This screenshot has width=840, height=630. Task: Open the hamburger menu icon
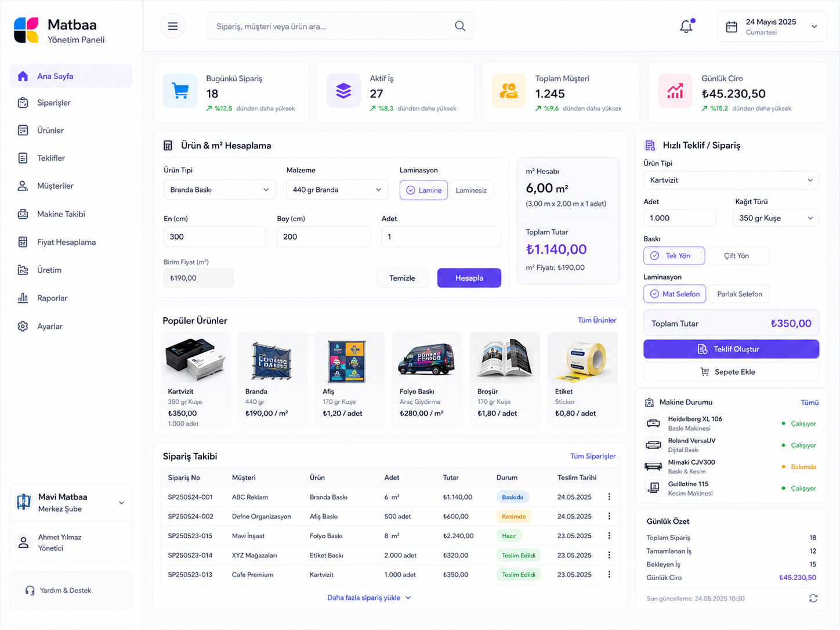pyautogui.click(x=173, y=26)
